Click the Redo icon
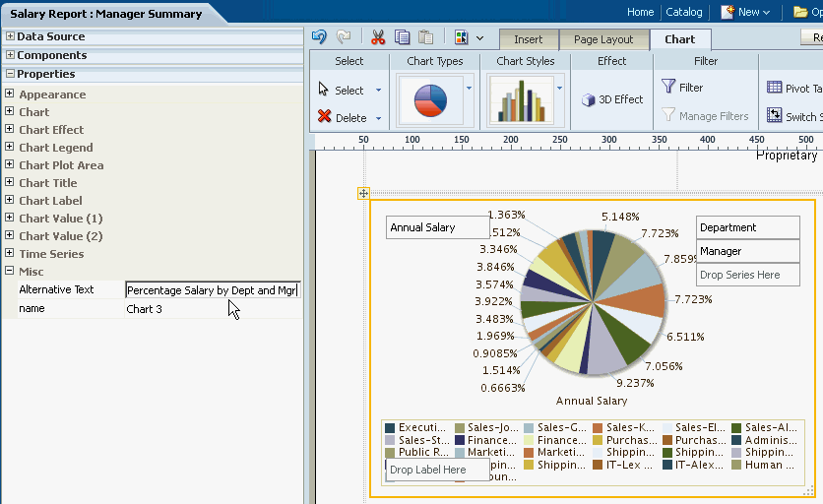 [344, 36]
